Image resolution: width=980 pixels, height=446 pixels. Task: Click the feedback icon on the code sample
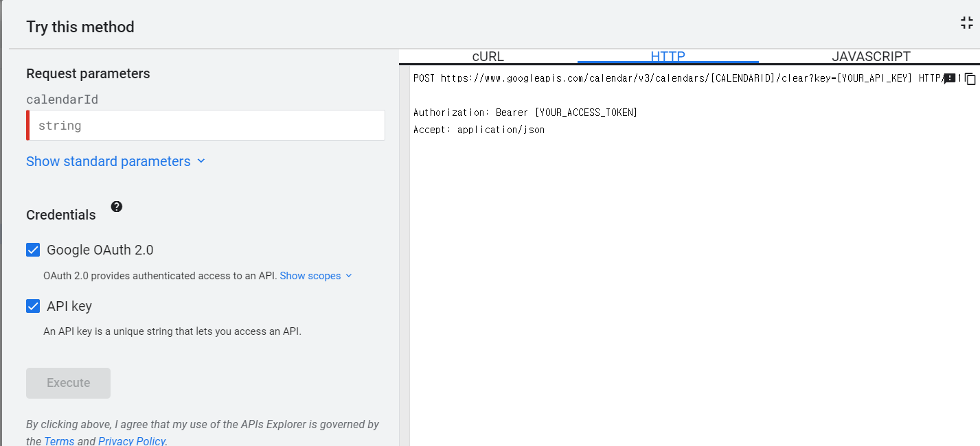[950, 79]
